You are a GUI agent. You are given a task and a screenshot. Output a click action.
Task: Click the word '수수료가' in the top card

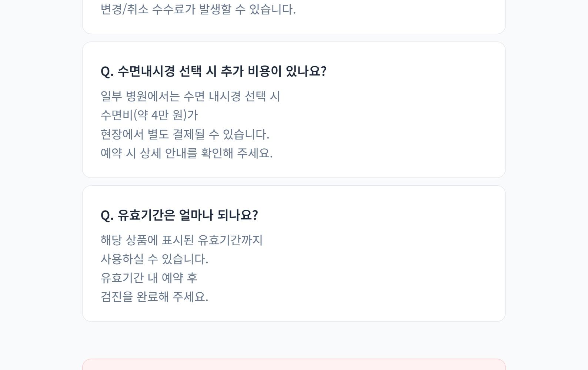click(x=174, y=10)
